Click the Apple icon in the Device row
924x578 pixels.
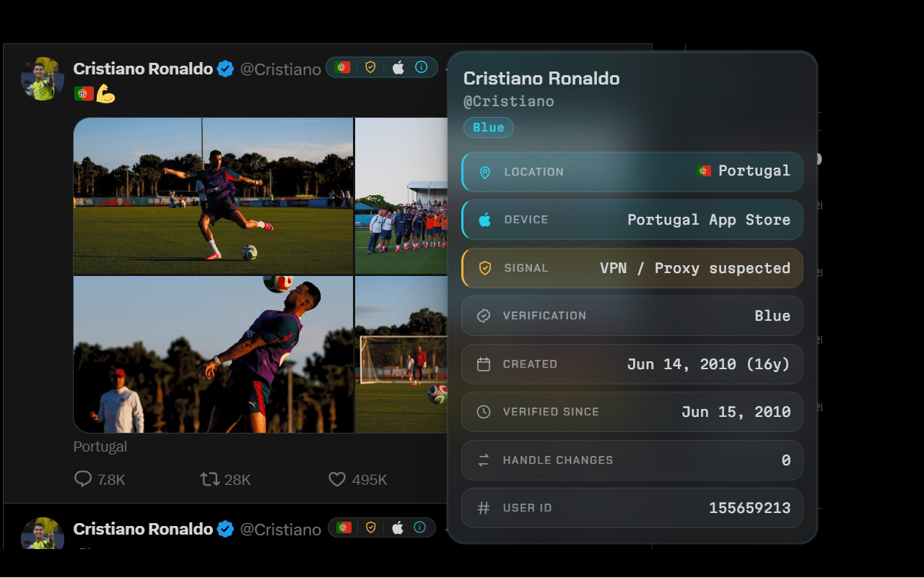(x=485, y=220)
